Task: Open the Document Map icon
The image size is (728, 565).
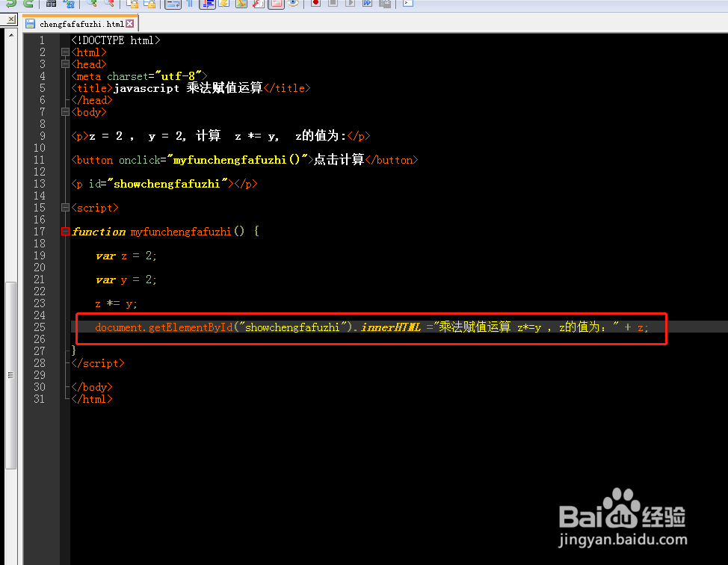Action: (x=241, y=3)
